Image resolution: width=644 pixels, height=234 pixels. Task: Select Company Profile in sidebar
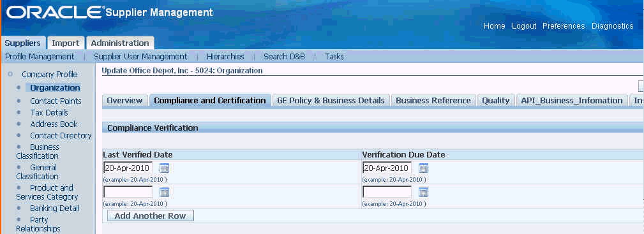[x=50, y=75]
